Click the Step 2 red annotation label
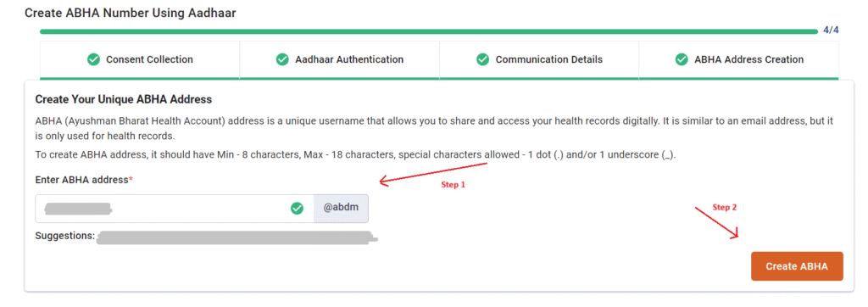The image size is (868, 307). (x=725, y=207)
